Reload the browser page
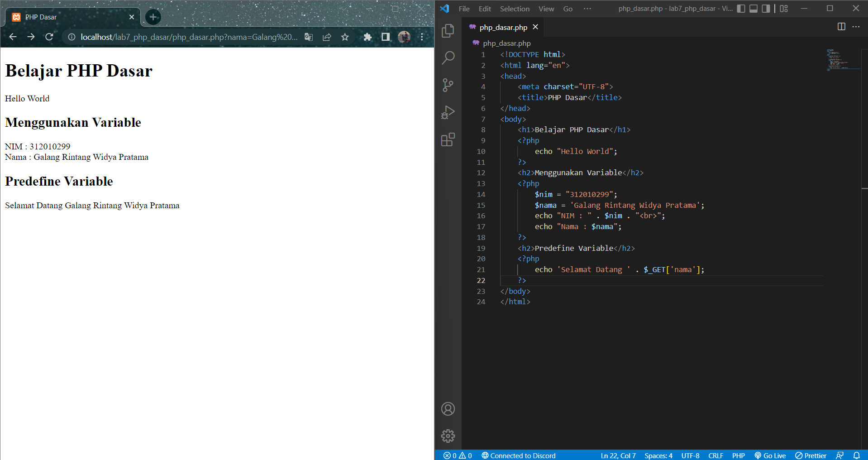Screen dimensions: 868x460 coord(49,37)
